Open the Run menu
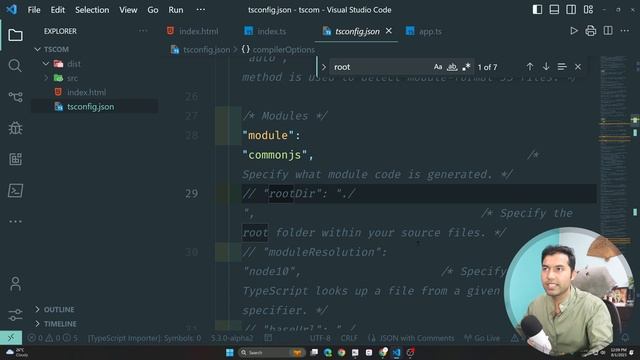This screenshot has width=640, height=360. pyautogui.click(x=176, y=10)
